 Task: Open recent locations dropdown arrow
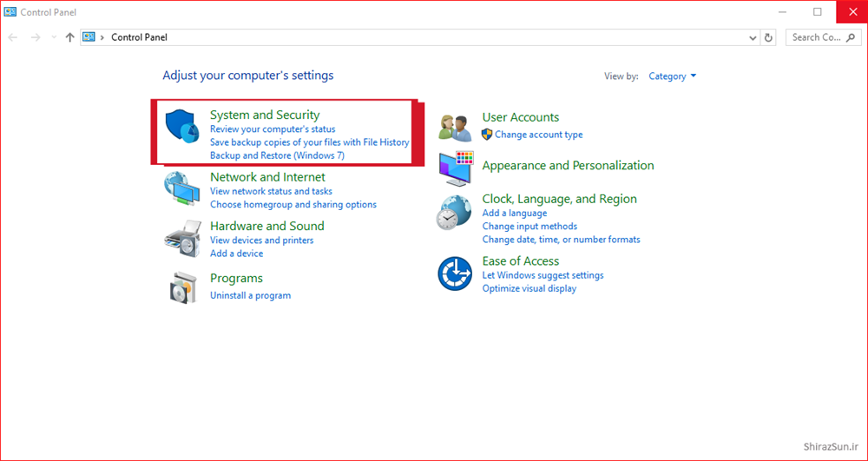coord(54,37)
